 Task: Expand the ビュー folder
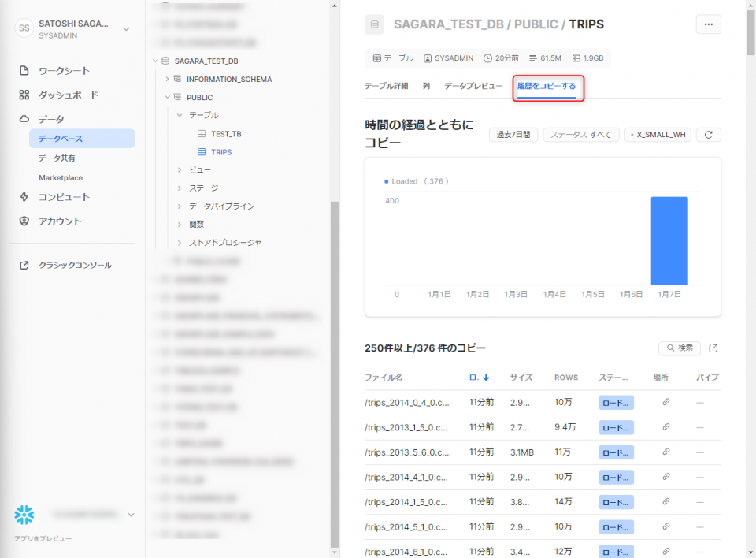coord(180,170)
